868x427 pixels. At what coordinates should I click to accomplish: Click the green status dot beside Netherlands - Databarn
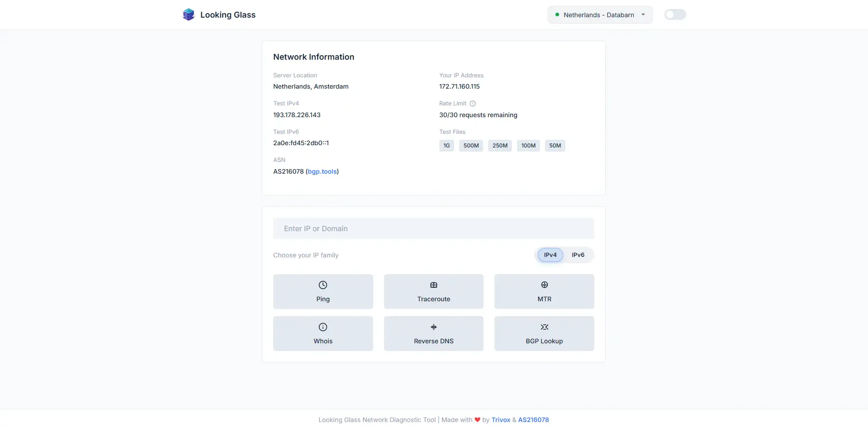tap(557, 14)
